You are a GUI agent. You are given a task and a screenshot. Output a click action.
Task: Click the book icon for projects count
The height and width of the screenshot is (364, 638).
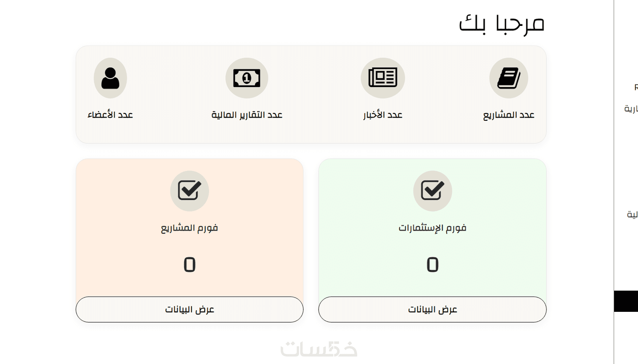(x=509, y=78)
